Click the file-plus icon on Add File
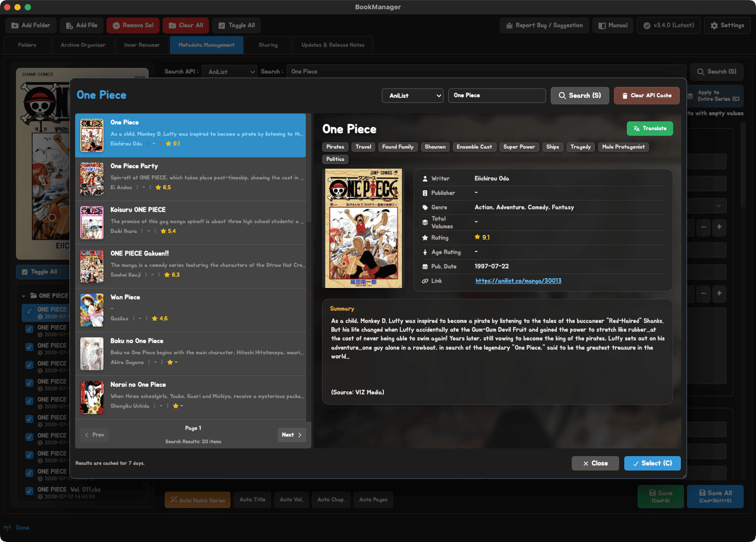Image resolution: width=756 pixels, height=542 pixels. pos(69,26)
